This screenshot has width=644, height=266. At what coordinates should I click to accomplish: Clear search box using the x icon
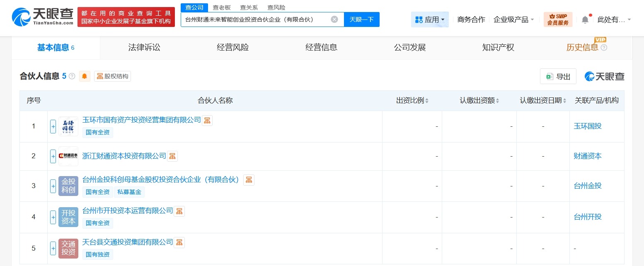click(334, 19)
